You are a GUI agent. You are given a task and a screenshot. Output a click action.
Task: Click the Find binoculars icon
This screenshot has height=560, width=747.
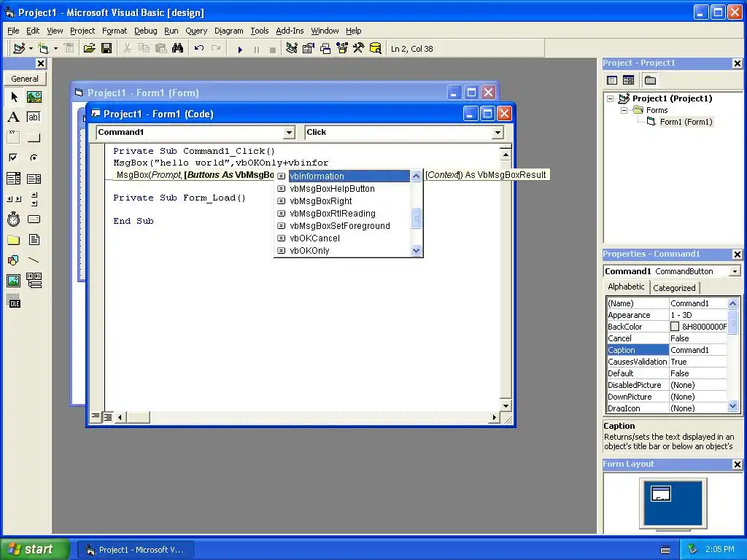(178, 48)
